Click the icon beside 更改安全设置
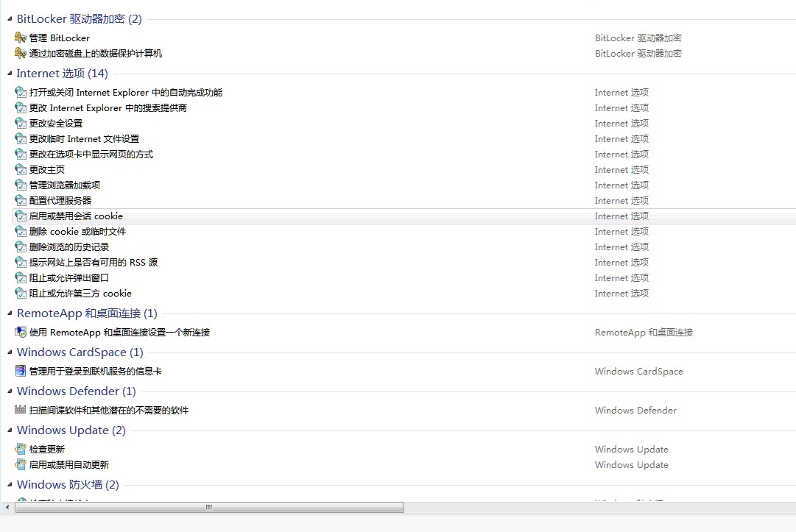The image size is (796, 532). click(21, 123)
